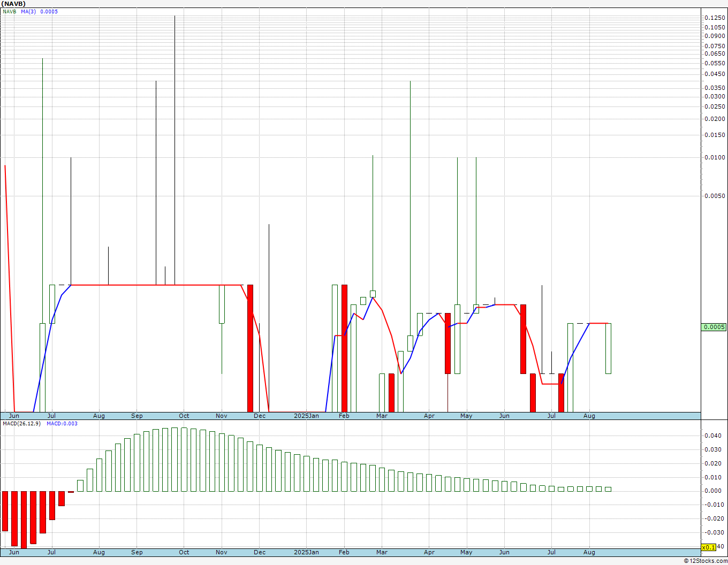Click the first red MACD histogram bar
728x565 pixels.
(x=5, y=511)
